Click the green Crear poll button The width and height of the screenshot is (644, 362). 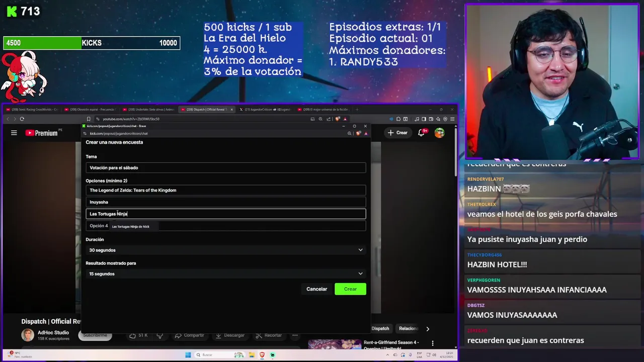pyautogui.click(x=350, y=289)
